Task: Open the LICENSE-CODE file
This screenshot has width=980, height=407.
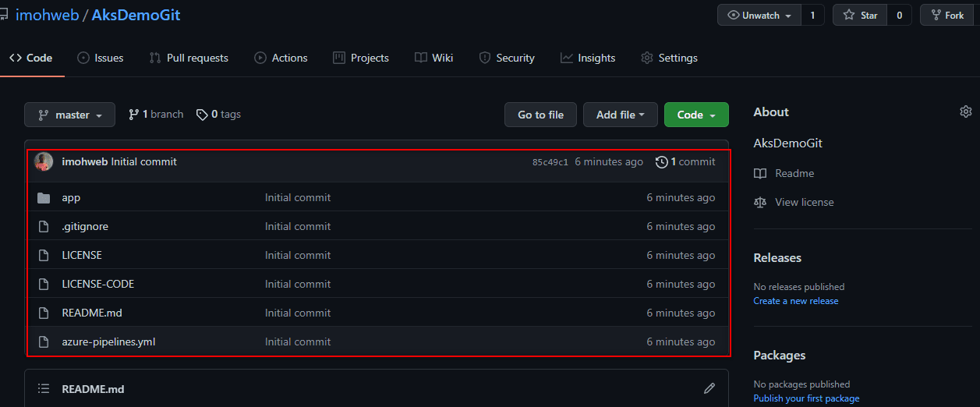Action: 98,284
